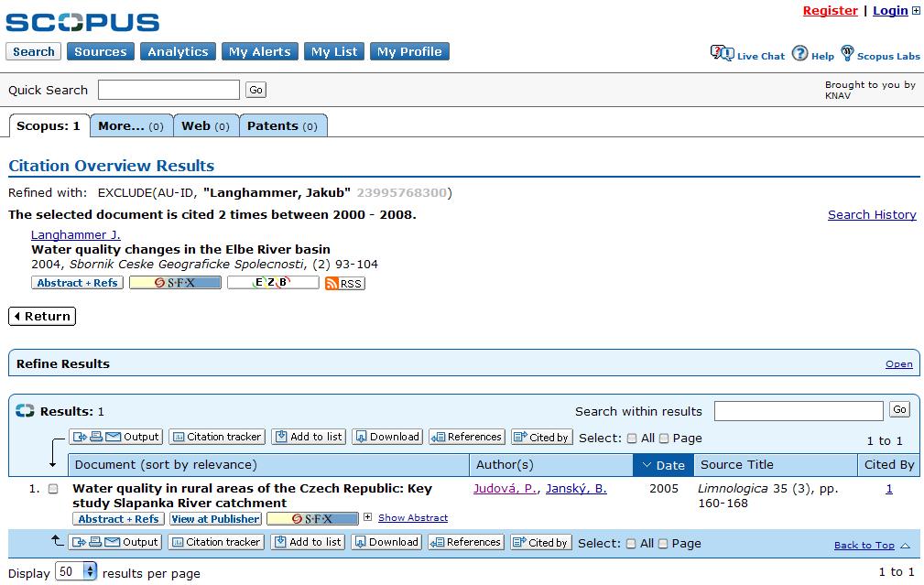Viewport: 924px width, 585px height.
Task: Expand abstract with the plus icon
Action: point(368,517)
